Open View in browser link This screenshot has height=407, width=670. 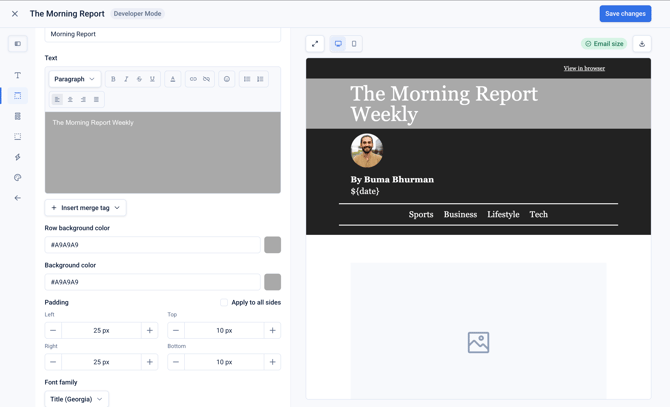[x=584, y=68]
